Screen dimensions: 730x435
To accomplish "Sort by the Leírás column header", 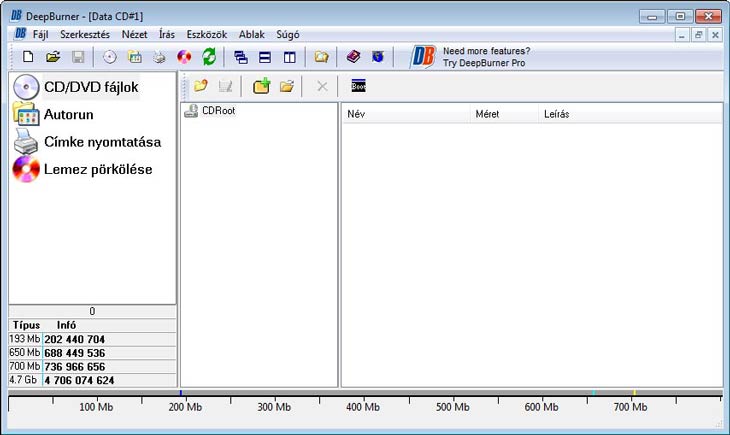I will click(x=630, y=114).
